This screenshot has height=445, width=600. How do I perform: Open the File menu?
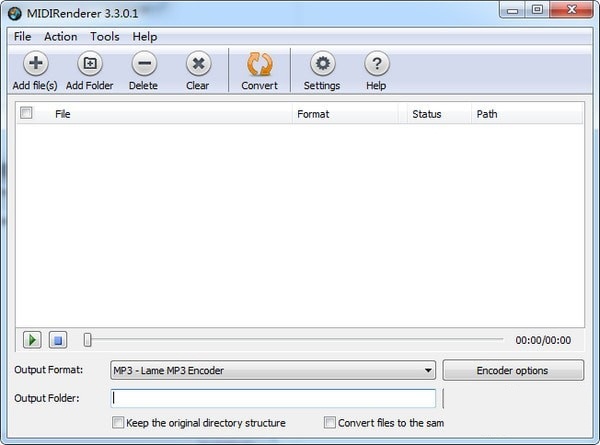(22, 37)
